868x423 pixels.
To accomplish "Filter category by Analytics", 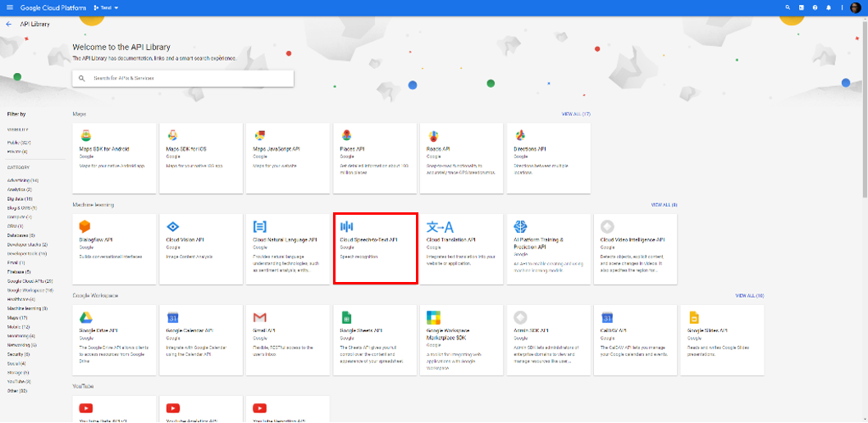I will click(x=20, y=189).
